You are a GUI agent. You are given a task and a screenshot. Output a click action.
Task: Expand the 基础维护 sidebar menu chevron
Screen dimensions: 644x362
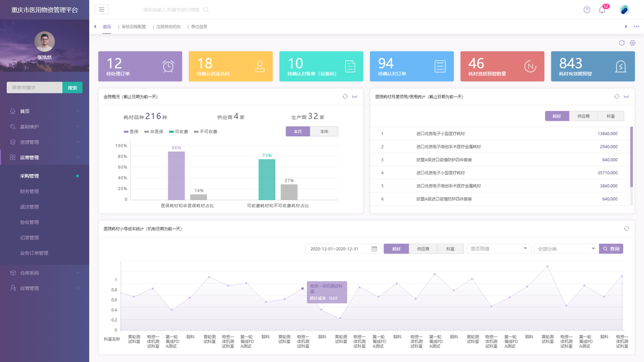(78, 127)
